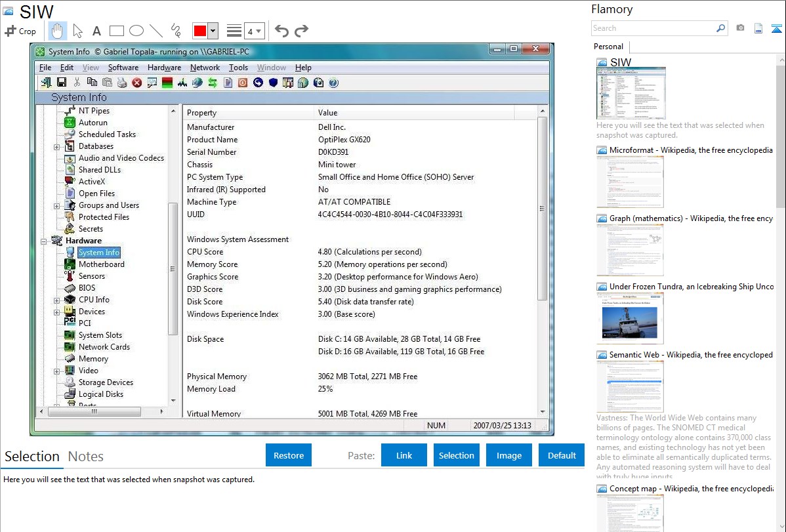The height and width of the screenshot is (532, 786).
Task: Click the red-green gradient icon in SIW toolbar
Action: [167, 83]
